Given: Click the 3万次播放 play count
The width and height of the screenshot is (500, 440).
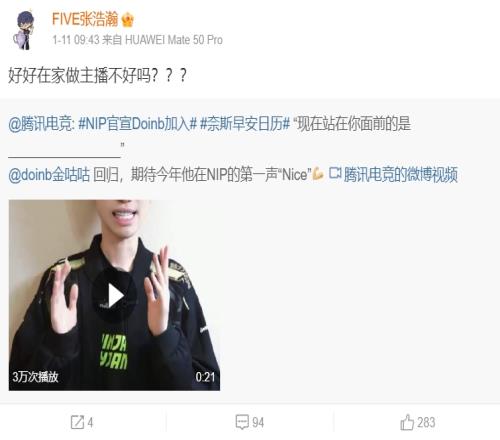Looking at the screenshot, I should coord(35,377).
